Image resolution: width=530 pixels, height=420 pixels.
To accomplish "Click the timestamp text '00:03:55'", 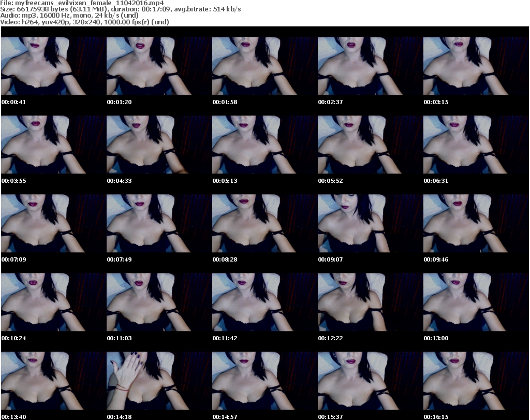I will (x=13, y=181).
